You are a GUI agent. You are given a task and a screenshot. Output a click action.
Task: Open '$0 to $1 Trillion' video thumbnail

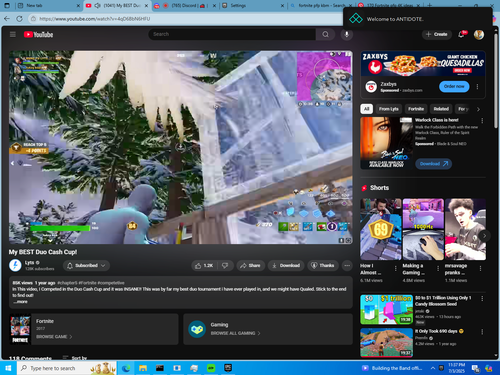(386, 309)
